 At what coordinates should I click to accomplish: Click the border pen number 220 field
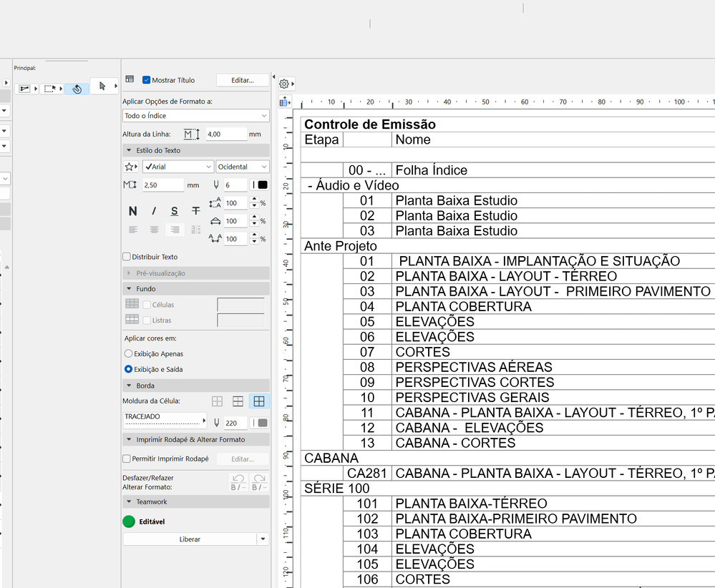[235, 423]
